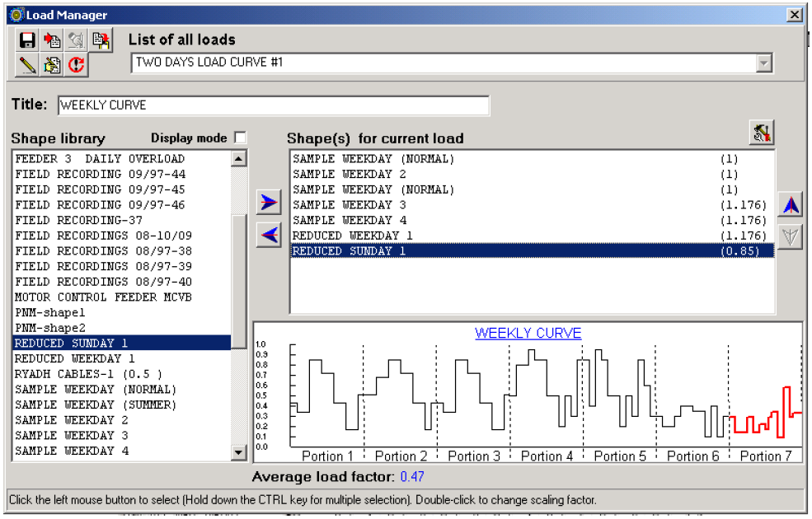Select PNM-shape2 in the library
812x519 pixels.
pos(122,328)
